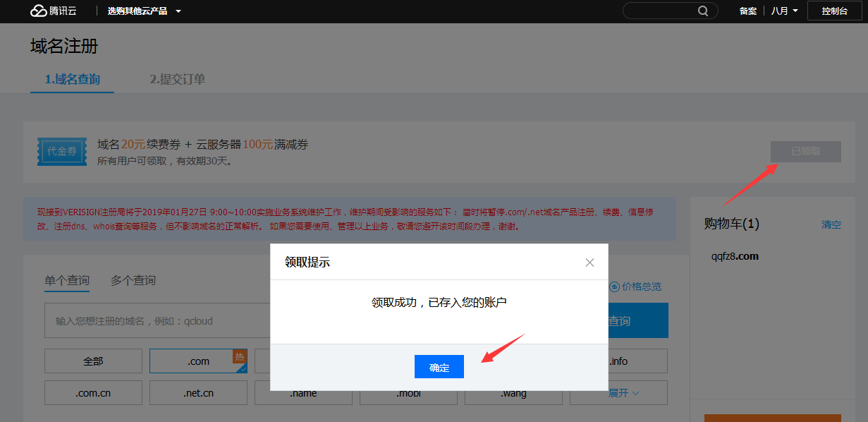868x422 pixels.
Task: Close the 领取提示 dialog with X
Action: point(589,263)
